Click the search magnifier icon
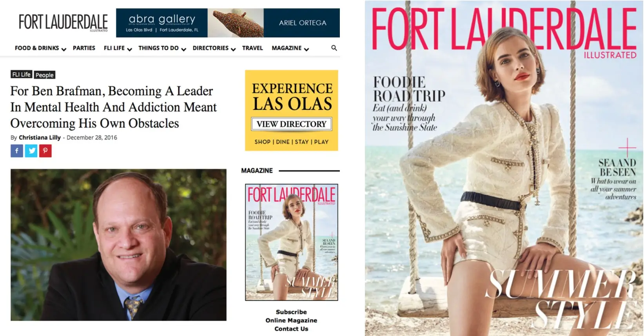This screenshot has height=336, width=644. 334,48
